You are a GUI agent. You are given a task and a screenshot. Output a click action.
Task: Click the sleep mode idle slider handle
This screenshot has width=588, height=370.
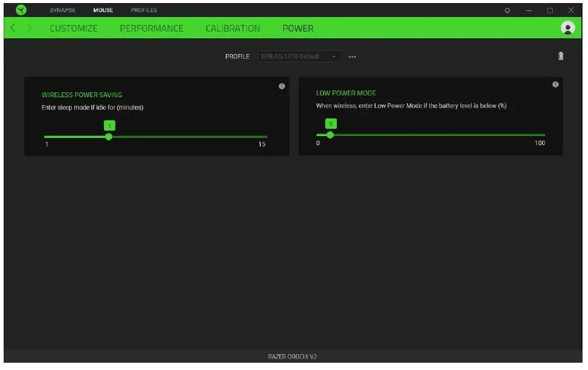pyautogui.click(x=109, y=137)
